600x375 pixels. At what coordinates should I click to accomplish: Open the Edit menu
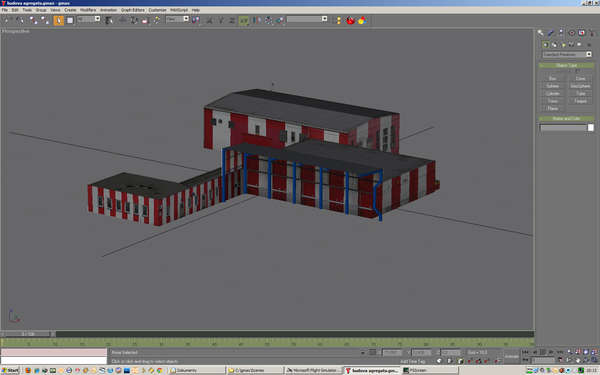point(15,10)
